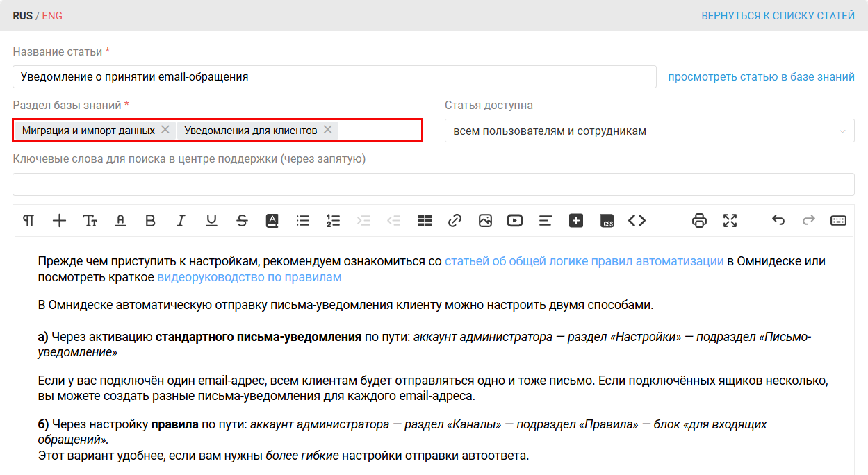Print the article with printer icon

pos(699,221)
